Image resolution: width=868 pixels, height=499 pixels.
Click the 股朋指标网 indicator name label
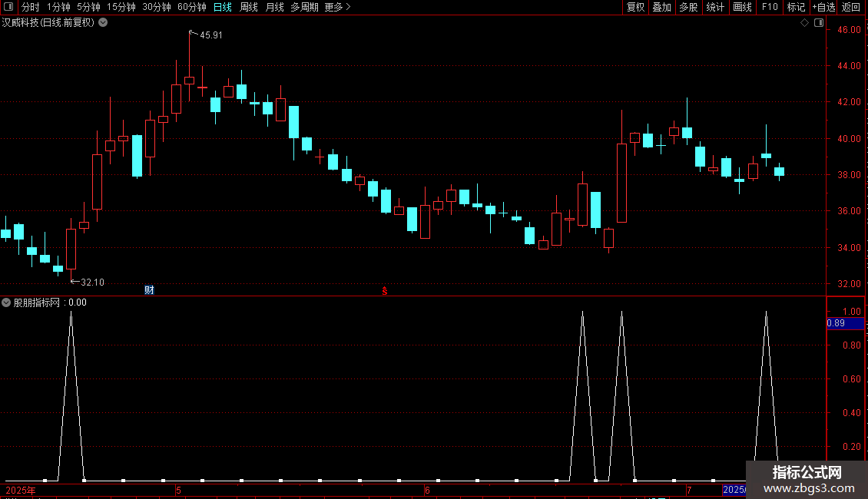[37, 302]
